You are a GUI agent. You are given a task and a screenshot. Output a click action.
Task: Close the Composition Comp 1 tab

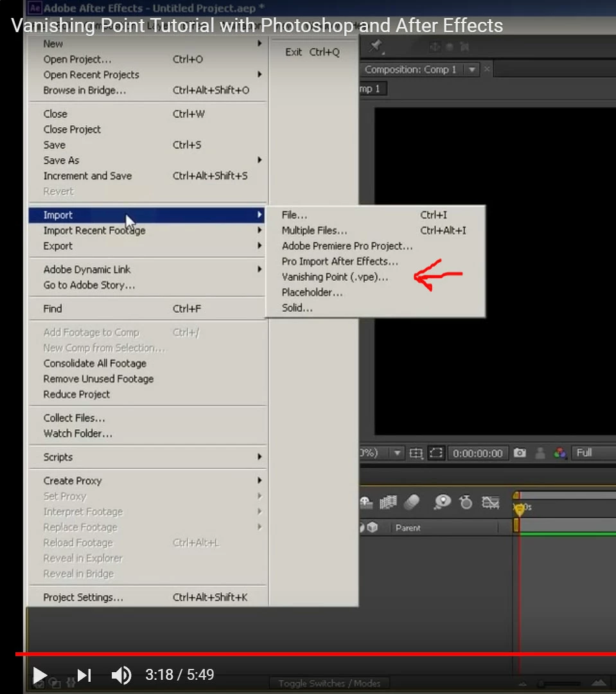click(487, 69)
